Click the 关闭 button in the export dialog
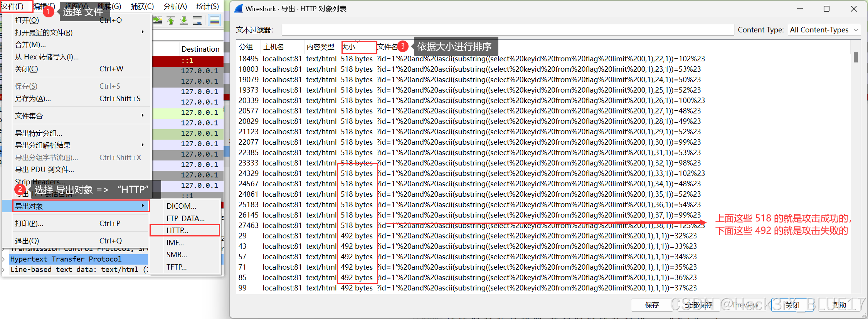 792,305
